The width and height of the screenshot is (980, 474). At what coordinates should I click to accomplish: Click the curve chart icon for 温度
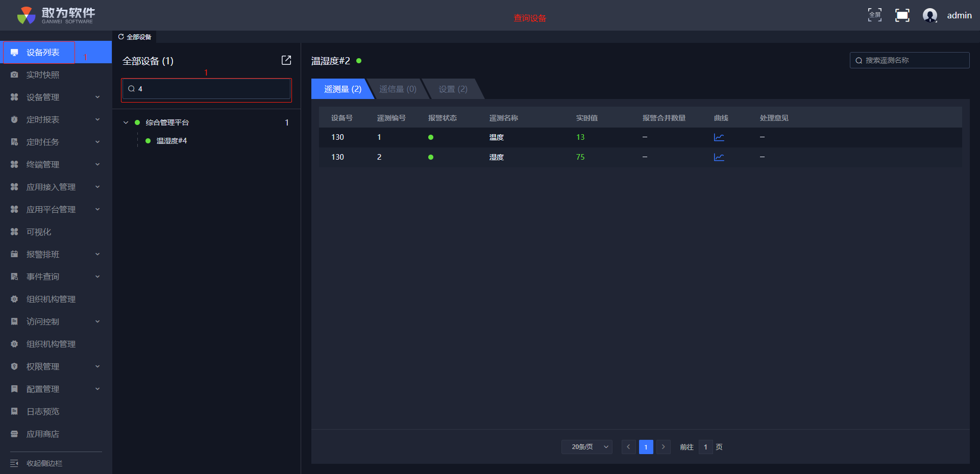(719, 137)
